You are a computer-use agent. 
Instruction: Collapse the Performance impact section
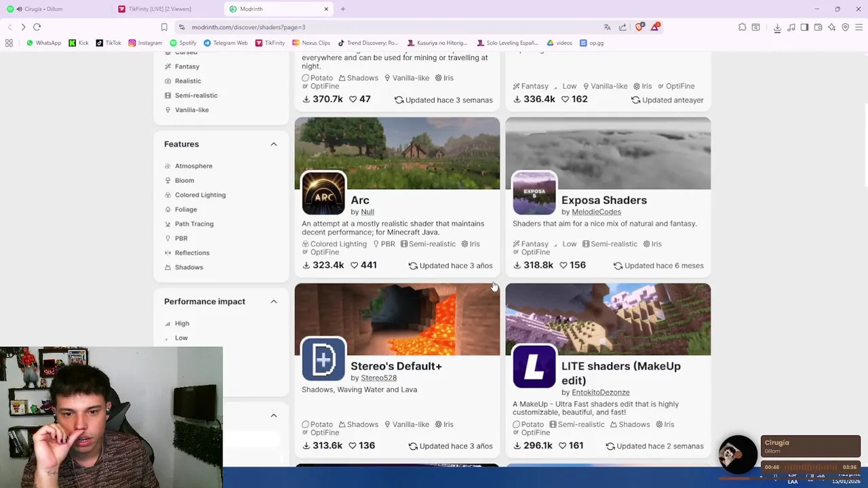point(274,302)
